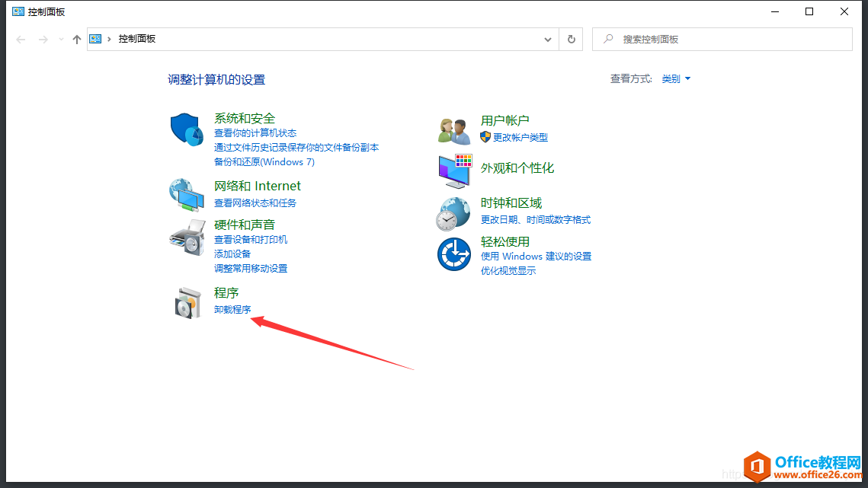Click 使用 Windows 建议的设置 link

pos(536,256)
